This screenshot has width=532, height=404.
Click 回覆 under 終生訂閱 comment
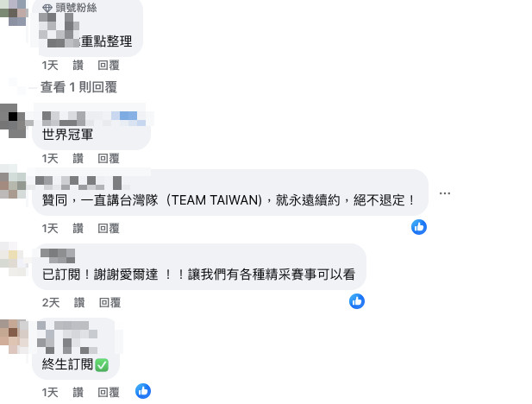pos(109,393)
